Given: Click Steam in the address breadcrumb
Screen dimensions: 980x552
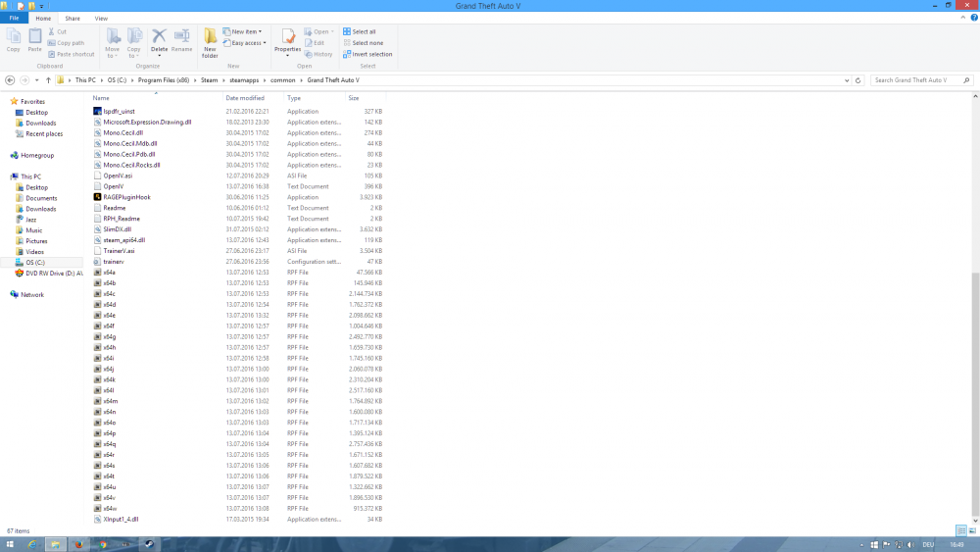Looking at the screenshot, I should (210, 80).
